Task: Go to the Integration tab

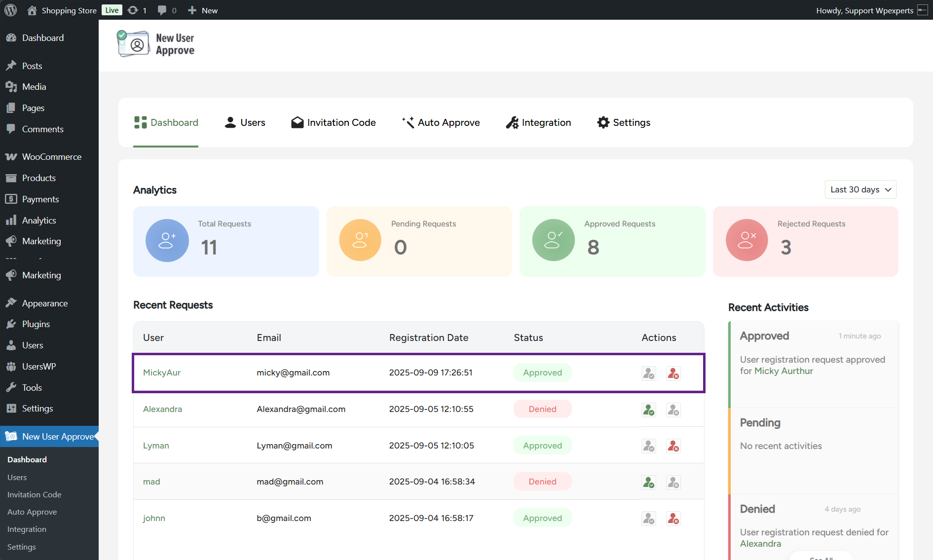Action: tap(538, 122)
